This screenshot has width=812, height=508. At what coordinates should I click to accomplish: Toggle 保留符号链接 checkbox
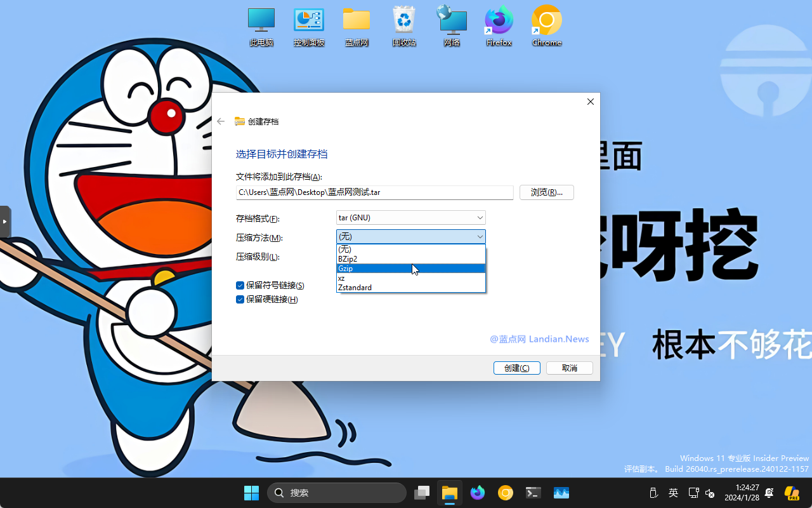(x=240, y=286)
